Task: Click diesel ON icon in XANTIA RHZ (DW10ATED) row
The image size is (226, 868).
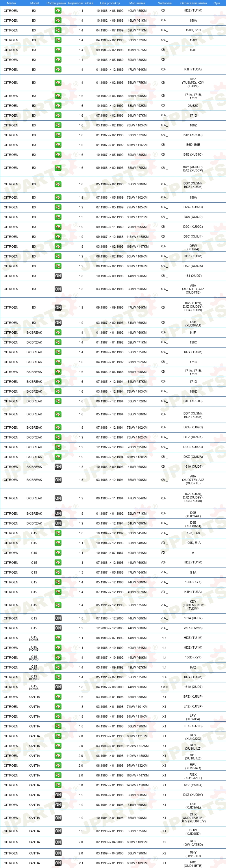Action: tap(58, 842)
